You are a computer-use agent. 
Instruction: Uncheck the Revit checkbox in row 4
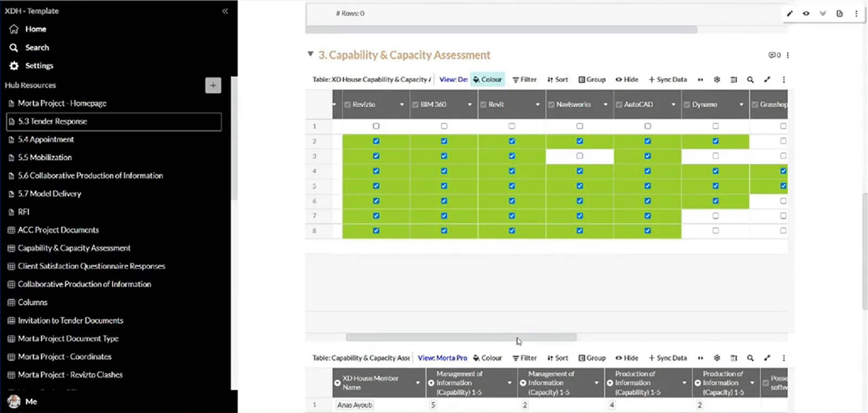(512, 171)
